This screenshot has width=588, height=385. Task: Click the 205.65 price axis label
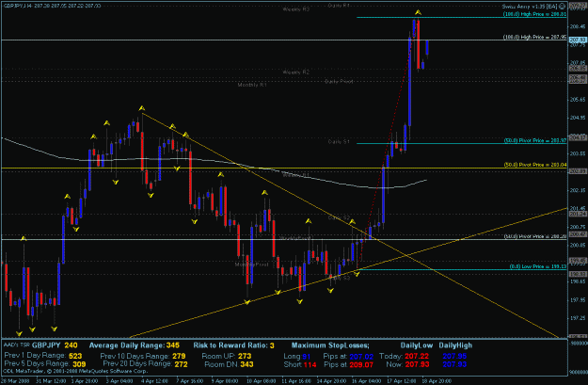(x=578, y=100)
